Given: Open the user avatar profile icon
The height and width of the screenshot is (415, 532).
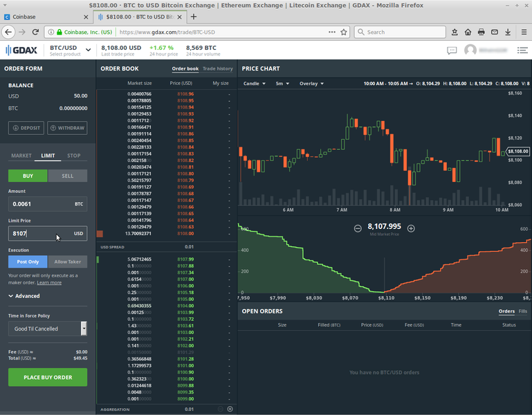Looking at the screenshot, I should pos(470,50).
